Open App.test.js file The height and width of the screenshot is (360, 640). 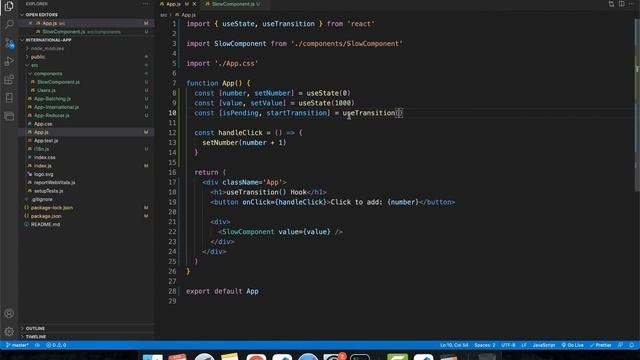[x=46, y=140]
